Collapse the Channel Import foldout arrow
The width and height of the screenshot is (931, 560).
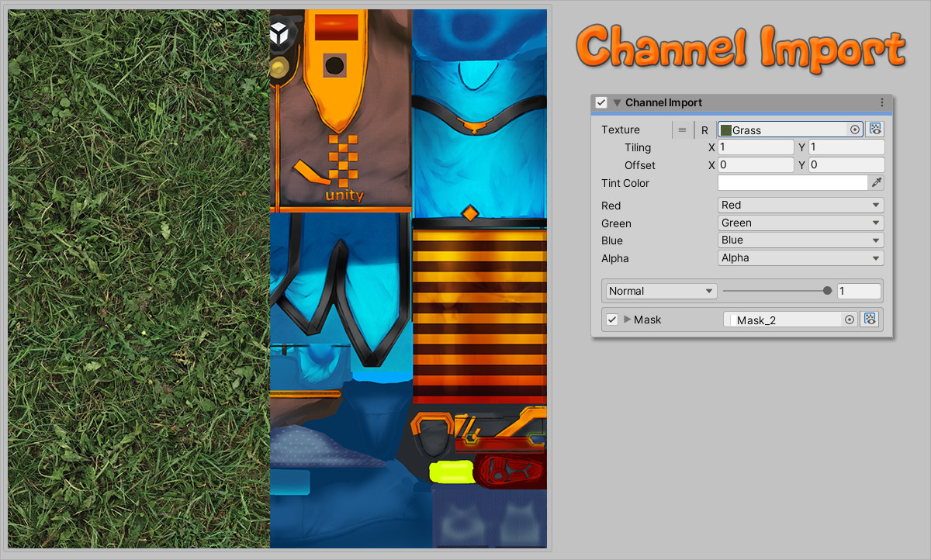coord(618,102)
